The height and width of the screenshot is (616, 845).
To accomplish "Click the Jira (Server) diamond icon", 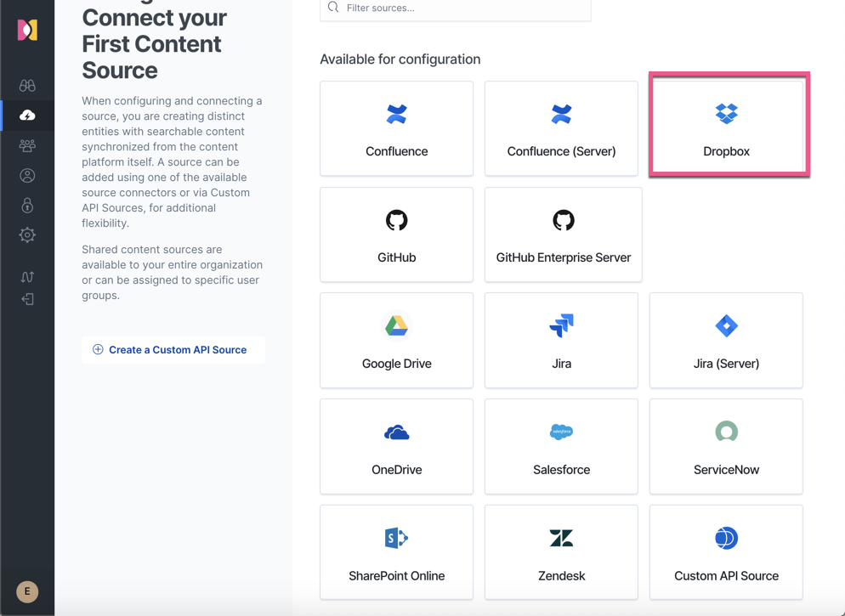I will pyautogui.click(x=727, y=325).
